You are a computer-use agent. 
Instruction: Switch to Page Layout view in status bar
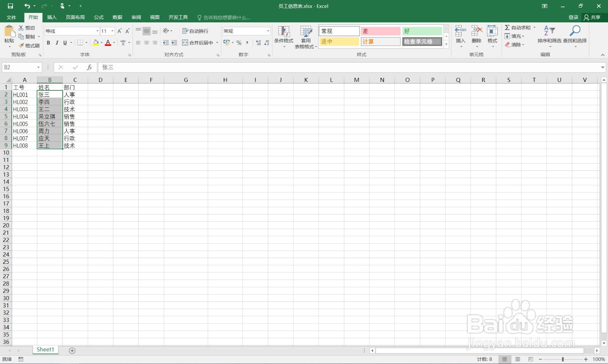tap(518, 359)
